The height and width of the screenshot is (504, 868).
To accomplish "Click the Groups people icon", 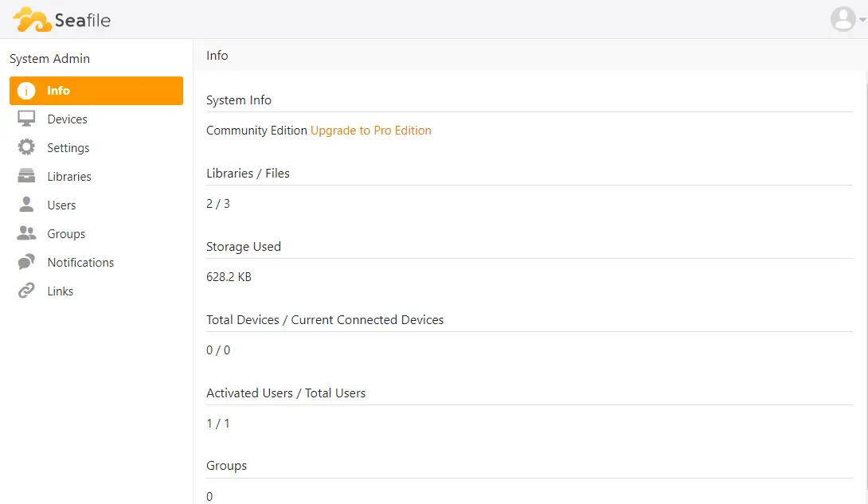I will click(26, 234).
